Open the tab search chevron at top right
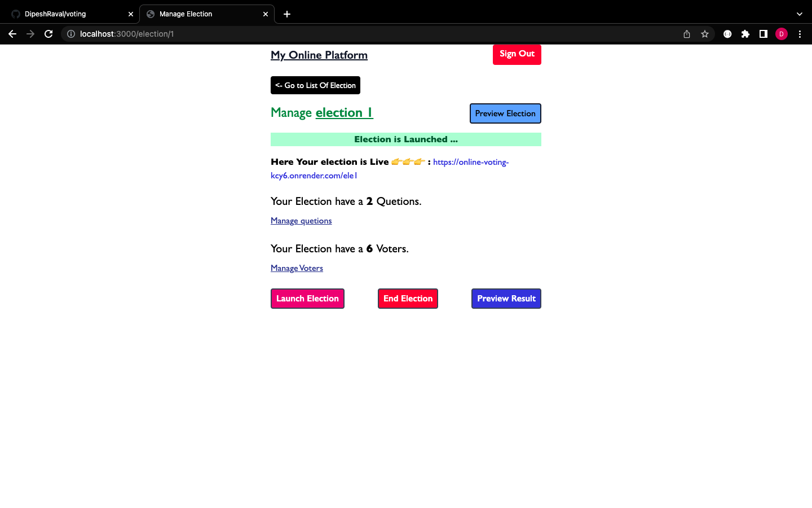Image resolution: width=812 pixels, height=508 pixels. (799, 14)
